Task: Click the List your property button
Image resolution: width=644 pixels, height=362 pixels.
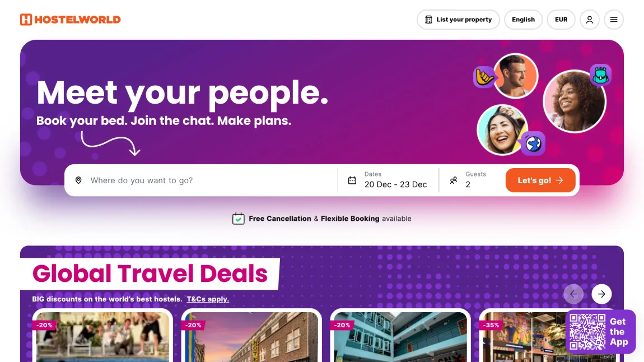Action: (x=458, y=19)
